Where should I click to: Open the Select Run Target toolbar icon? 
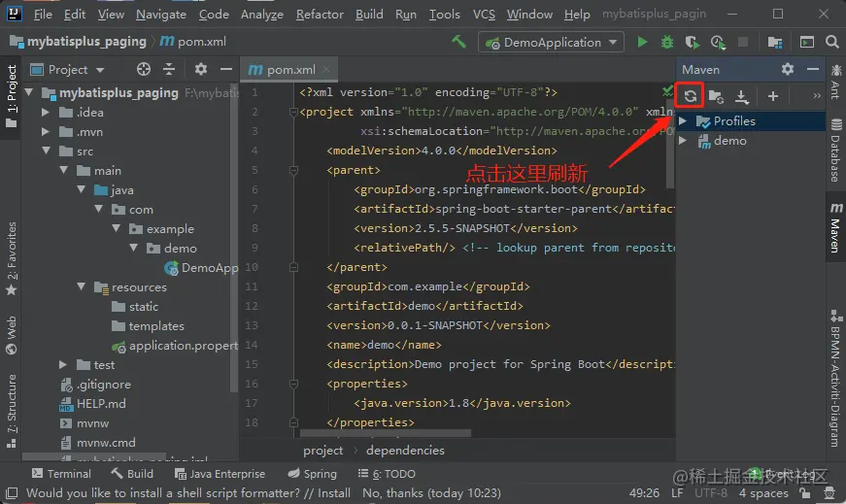click(x=806, y=42)
